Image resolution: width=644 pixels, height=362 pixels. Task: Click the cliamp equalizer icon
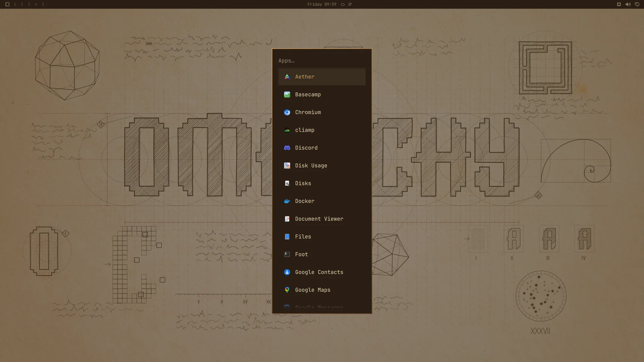tap(287, 130)
